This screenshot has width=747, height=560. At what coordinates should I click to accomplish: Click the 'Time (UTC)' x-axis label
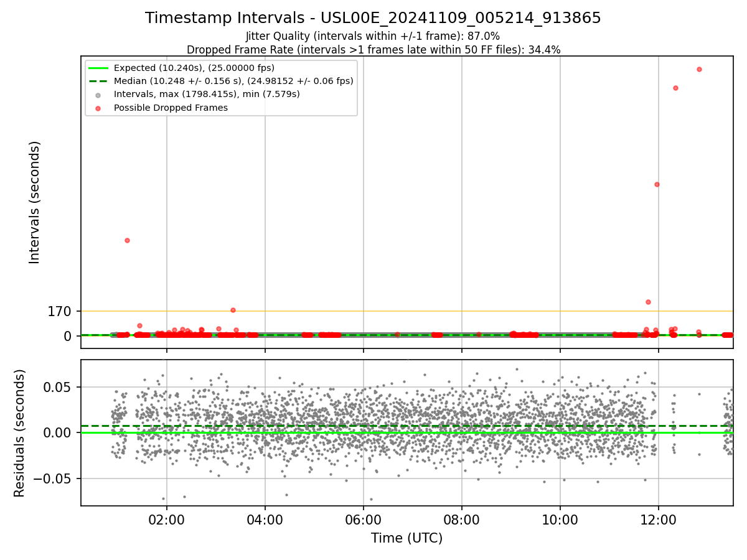(x=406, y=539)
